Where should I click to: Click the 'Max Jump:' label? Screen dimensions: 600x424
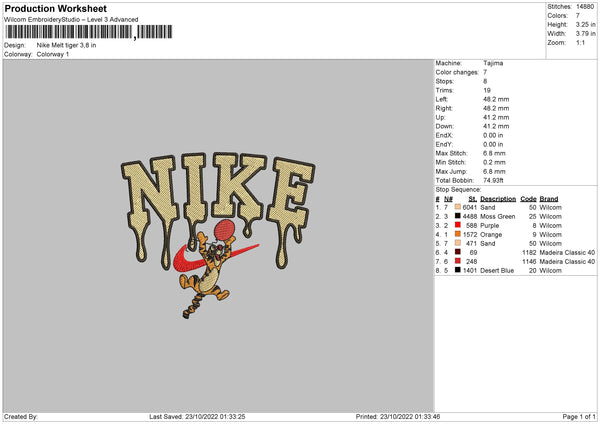(x=451, y=171)
